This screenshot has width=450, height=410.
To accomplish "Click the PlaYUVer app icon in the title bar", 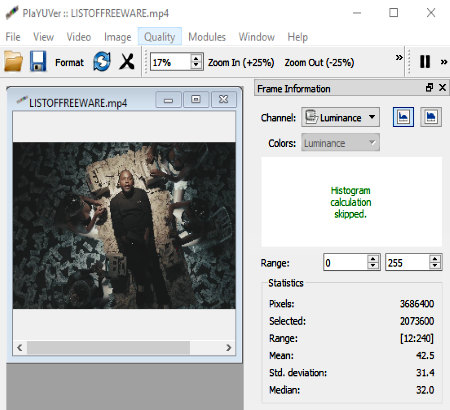I will (12, 13).
